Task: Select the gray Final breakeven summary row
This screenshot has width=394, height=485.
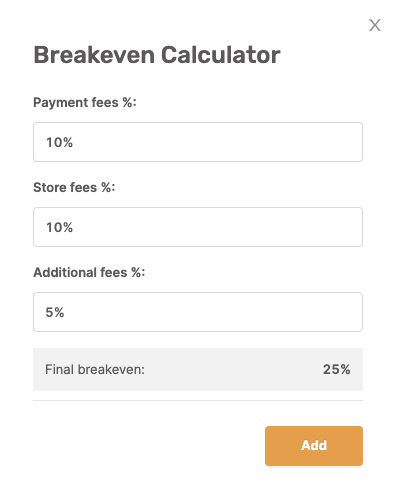Action: 198,369
